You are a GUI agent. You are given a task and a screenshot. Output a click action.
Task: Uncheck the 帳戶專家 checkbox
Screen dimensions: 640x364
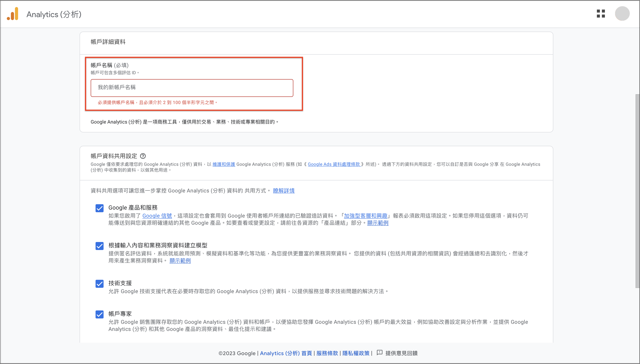coord(100,314)
